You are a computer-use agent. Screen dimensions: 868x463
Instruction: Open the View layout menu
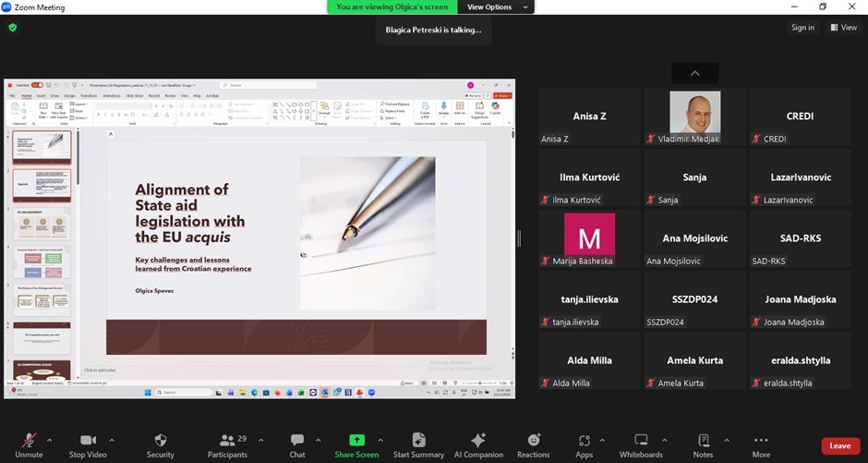pyautogui.click(x=844, y=28)
